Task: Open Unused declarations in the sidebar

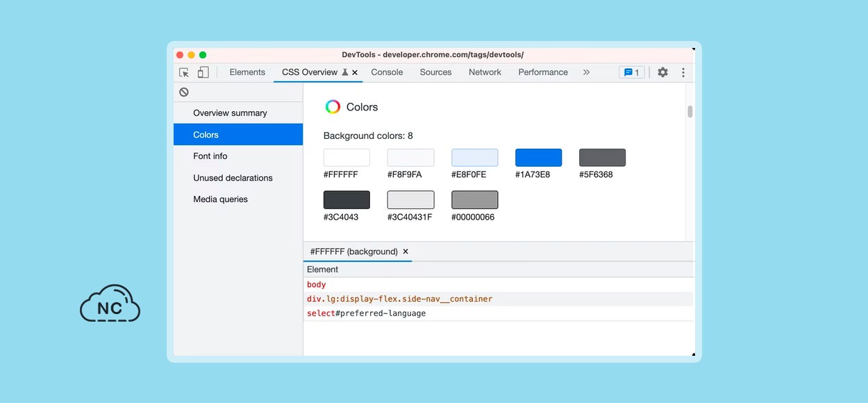Action: 238,178
